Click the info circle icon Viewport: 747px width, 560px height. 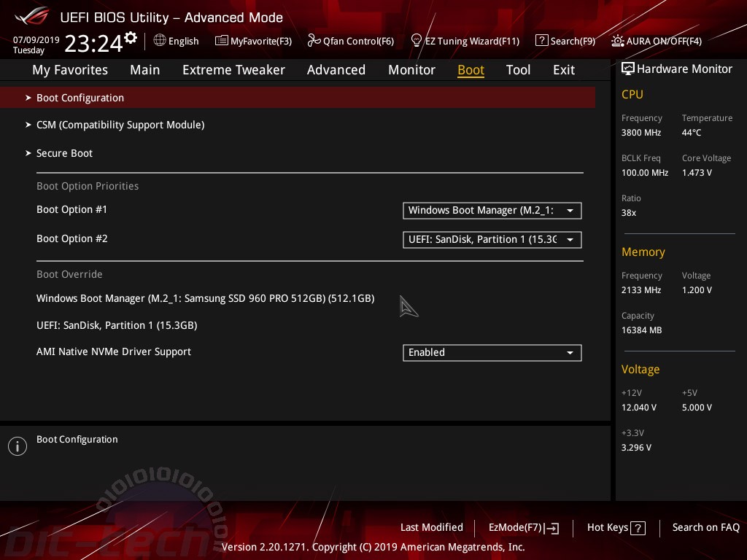coord(18,446)
